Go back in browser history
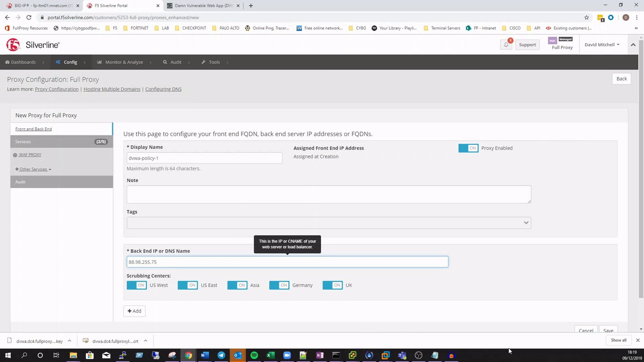This screenshot has height=362, width=644. (7, 17)
